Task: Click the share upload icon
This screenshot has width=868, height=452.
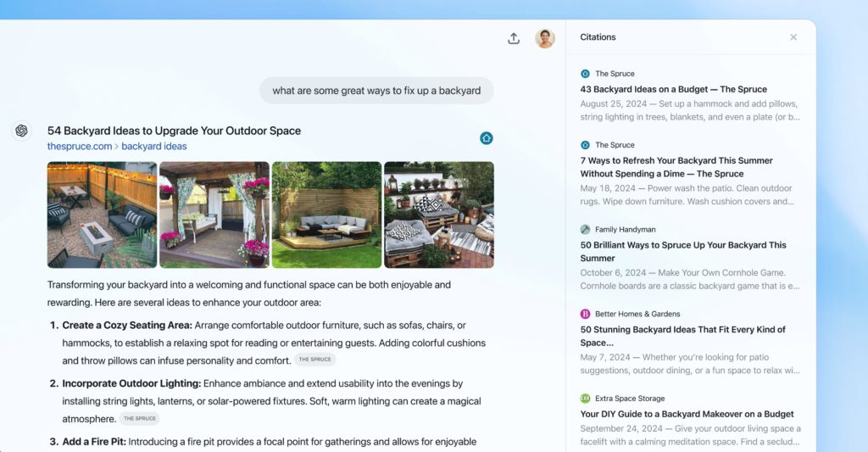Action: (514, 38)
